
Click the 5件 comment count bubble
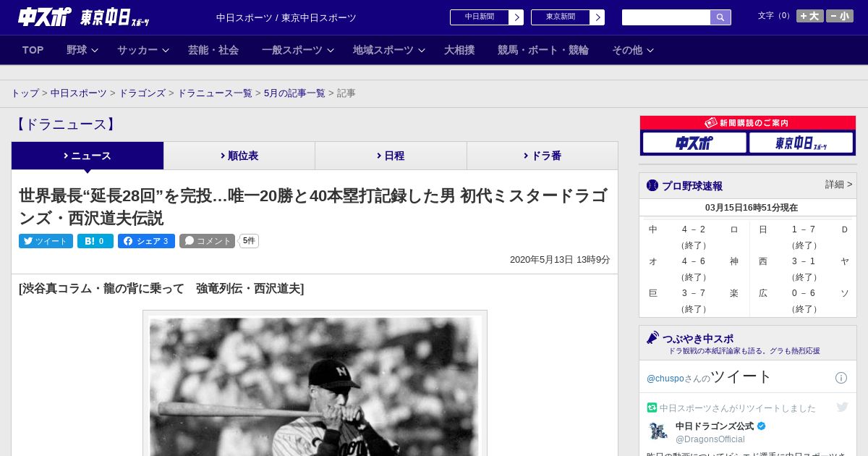click(x=249, y=241)
